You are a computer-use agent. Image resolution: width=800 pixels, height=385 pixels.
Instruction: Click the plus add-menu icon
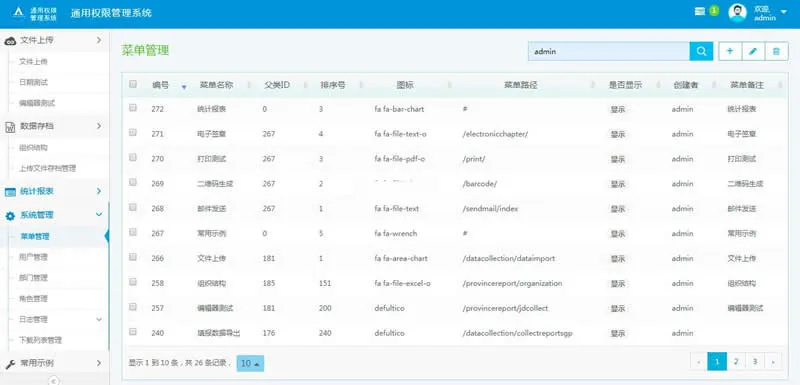730,51
